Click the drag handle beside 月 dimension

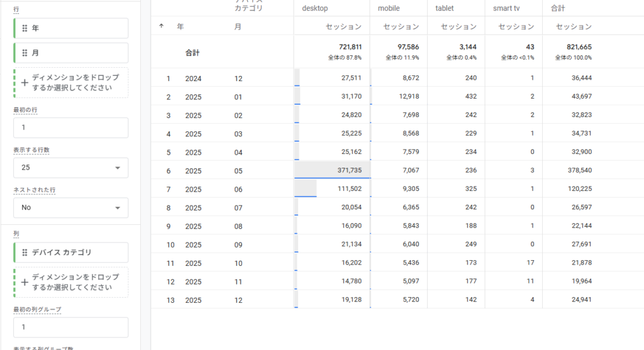[x=25, y=53]
